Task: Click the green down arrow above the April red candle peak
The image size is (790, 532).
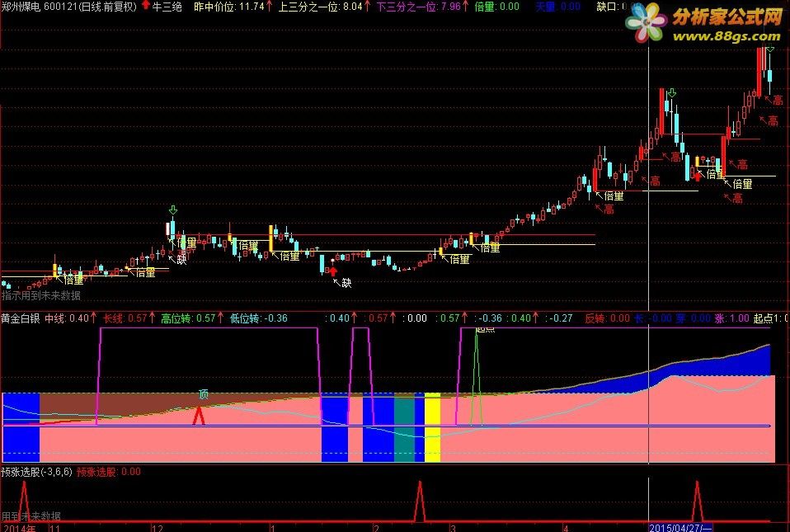Action: pos(671,93)
